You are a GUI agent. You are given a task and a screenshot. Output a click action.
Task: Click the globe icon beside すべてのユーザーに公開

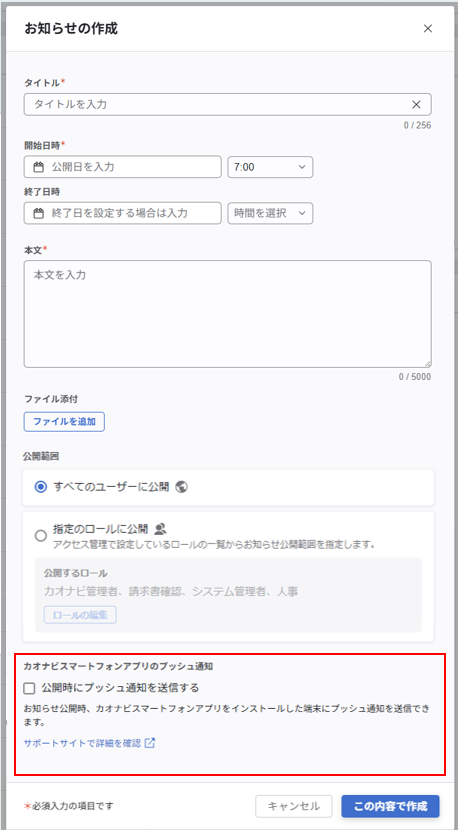click(x=181, y=487)
